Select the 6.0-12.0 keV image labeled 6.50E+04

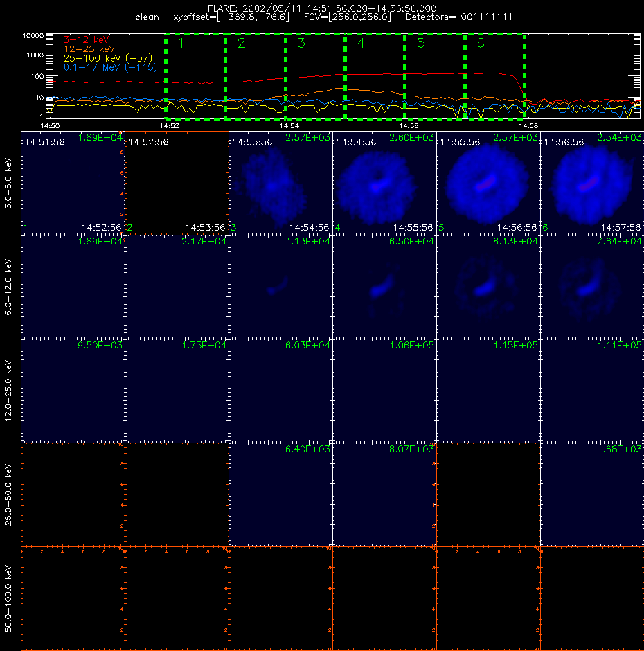click(384, 287)
